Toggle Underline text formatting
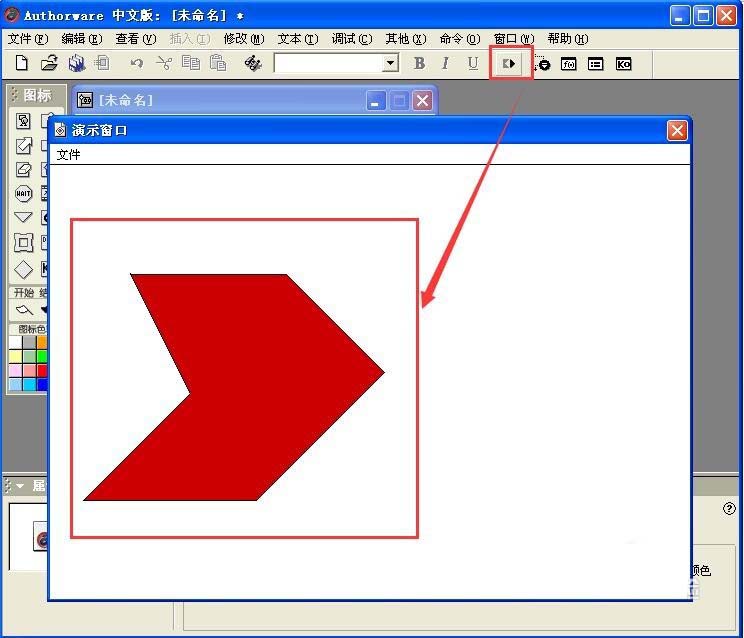 tap(473, 63)
